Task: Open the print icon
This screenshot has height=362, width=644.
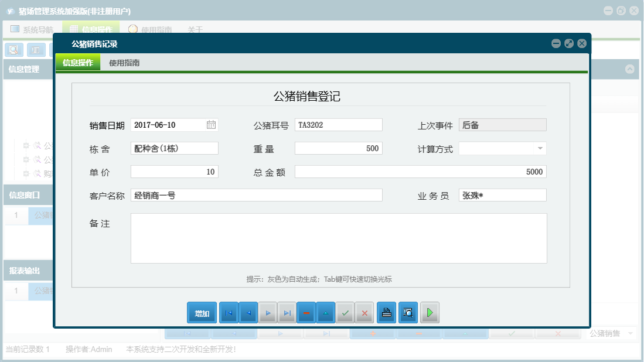Action: coord(386,312)
